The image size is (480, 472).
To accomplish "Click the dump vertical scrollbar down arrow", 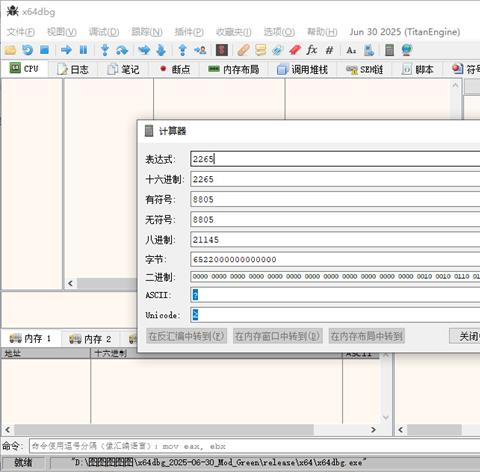I will [386, 418].
